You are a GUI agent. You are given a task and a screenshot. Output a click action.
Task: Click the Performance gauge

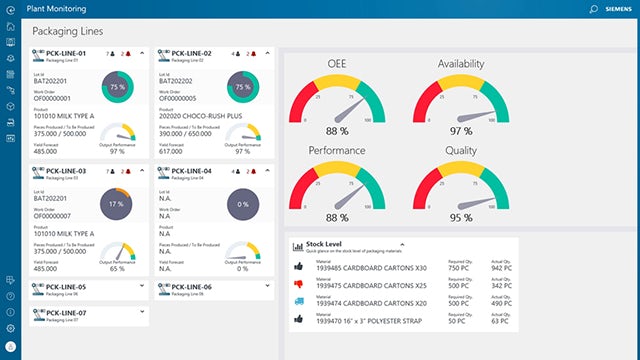point(337,185)
